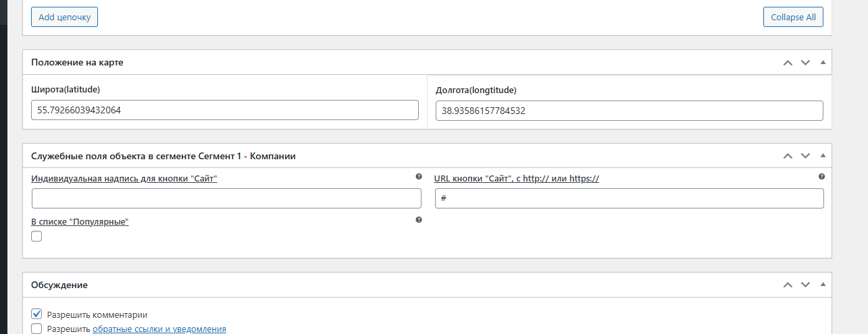The width and height of the screenshot is (868, 334).
Task: Check the Разрешить обратные ссылки checkbox
Action: point(36,329)
